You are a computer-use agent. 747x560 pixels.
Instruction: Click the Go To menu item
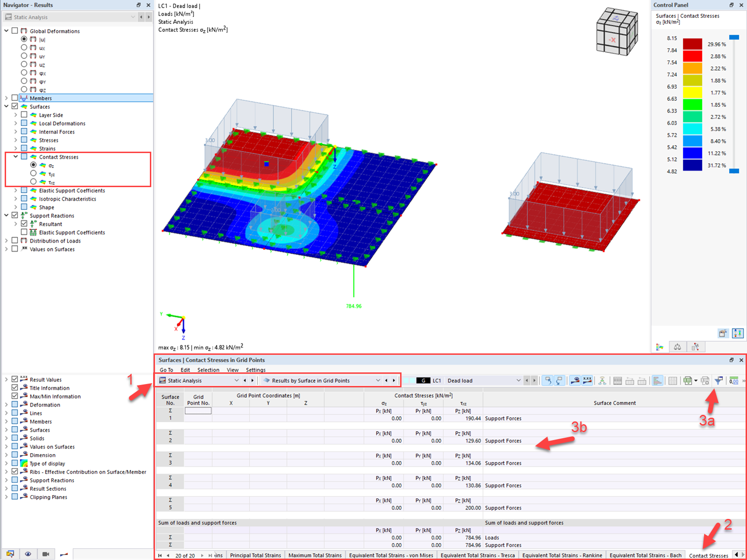(x=166, y=370)
